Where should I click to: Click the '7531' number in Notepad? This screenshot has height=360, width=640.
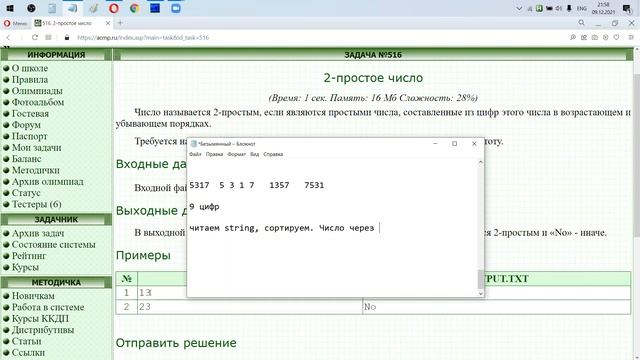pos(314,185)
